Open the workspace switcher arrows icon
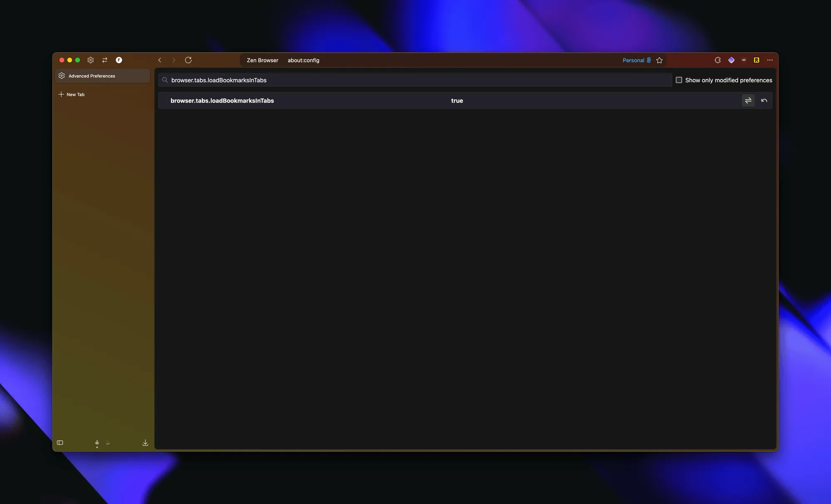 click(x=105, y=60)
